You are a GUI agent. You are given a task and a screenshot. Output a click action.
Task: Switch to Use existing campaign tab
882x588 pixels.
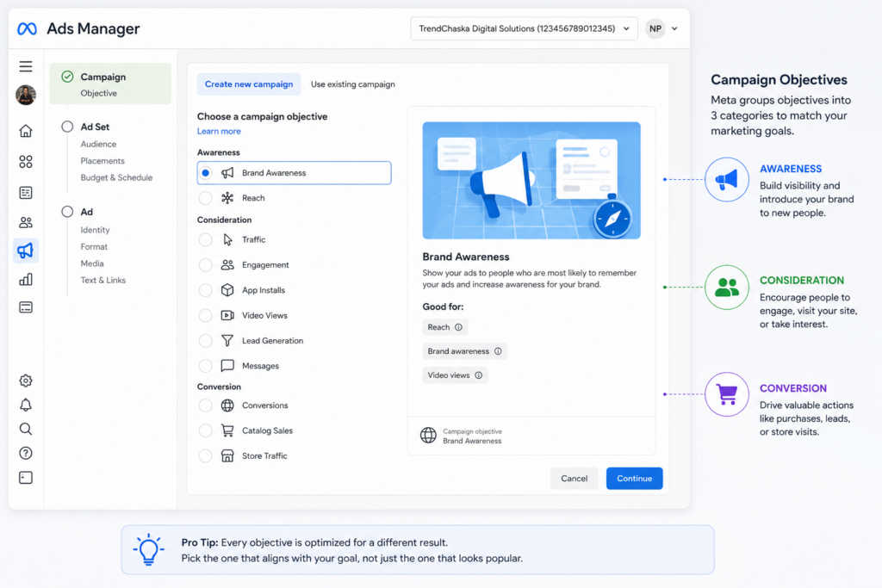352,84
